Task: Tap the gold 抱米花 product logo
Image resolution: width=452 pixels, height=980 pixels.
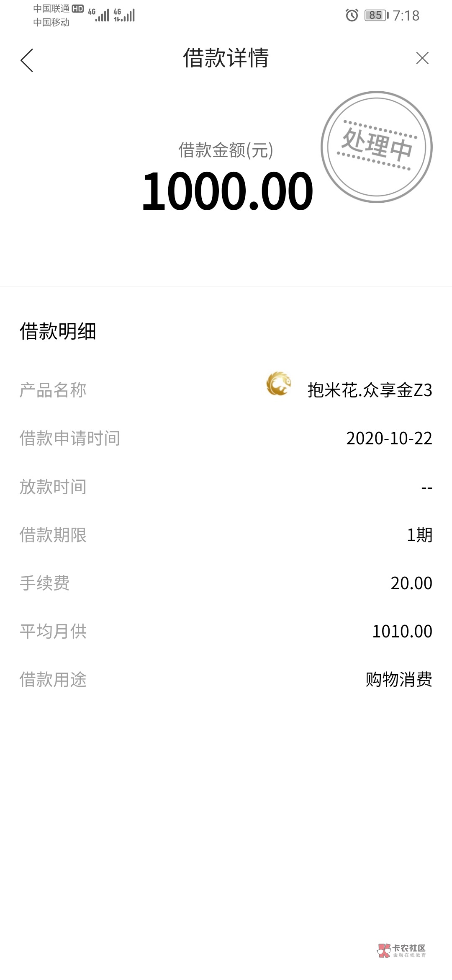Action: (x=278, y=384)
